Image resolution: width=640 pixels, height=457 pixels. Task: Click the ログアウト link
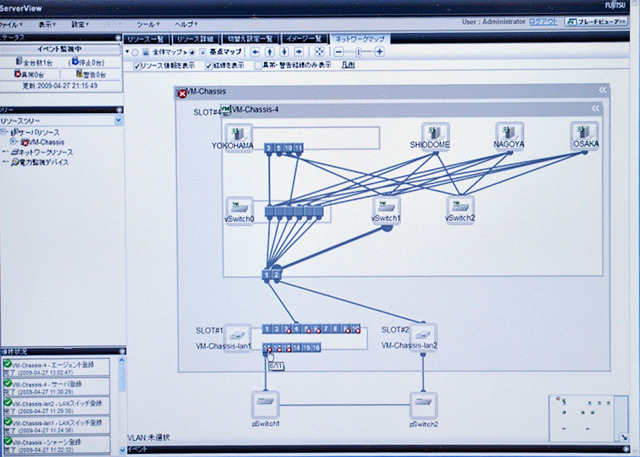click(543, 22)
